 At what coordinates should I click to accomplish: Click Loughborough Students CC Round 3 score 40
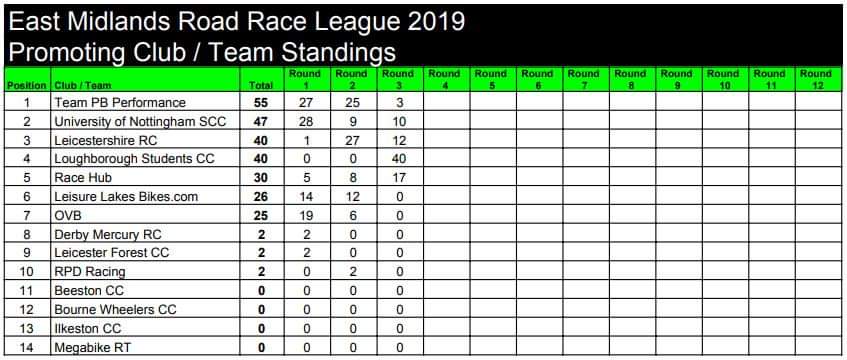tap(399, 158)
